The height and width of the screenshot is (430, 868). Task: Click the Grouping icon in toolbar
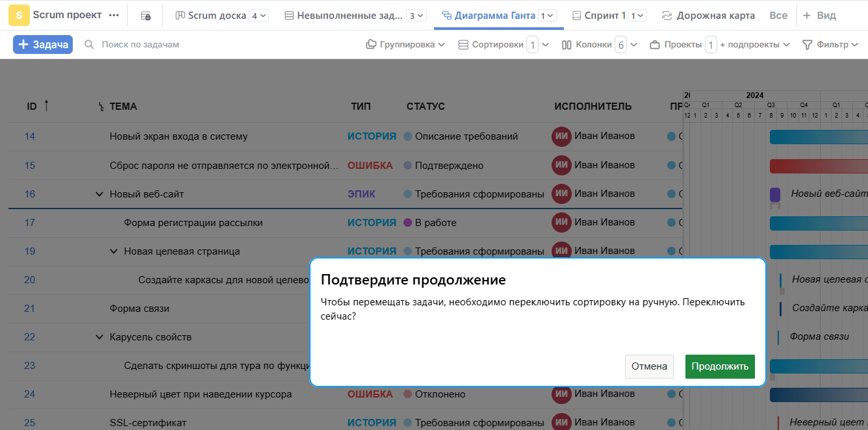point(371,45)
